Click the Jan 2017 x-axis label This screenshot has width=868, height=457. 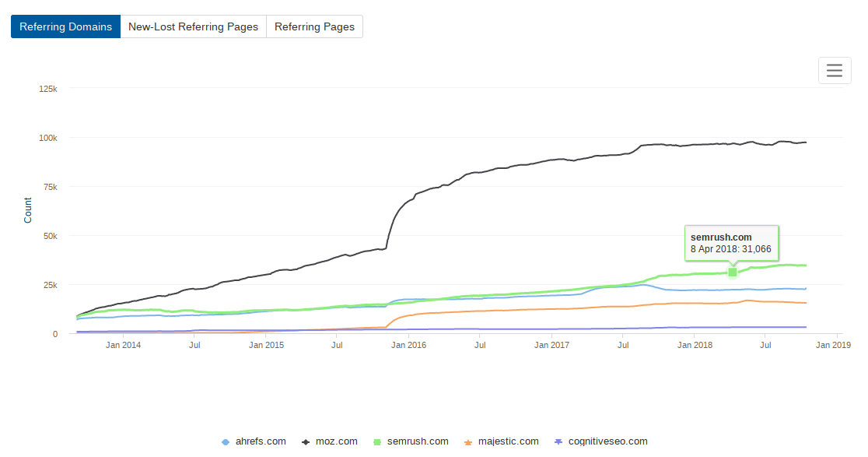[x=551, y=345]
